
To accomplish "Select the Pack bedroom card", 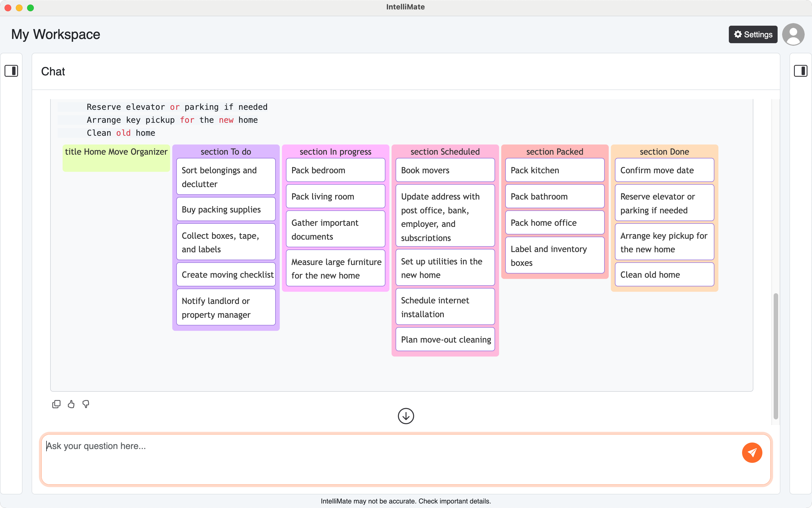I will coord(336,170).
